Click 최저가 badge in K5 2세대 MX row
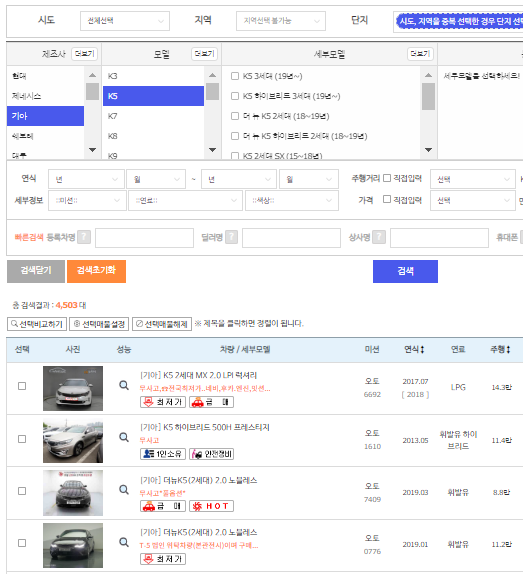Screen dimensions: 523x574 pyautogui.click(x=163, y=402)
